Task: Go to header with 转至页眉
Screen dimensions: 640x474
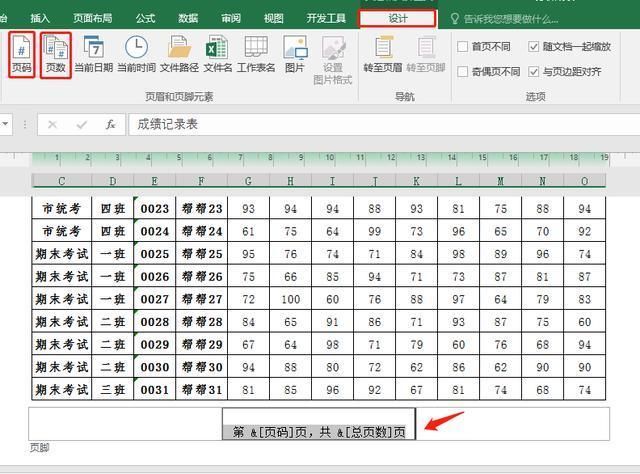Action: (382, 55)
